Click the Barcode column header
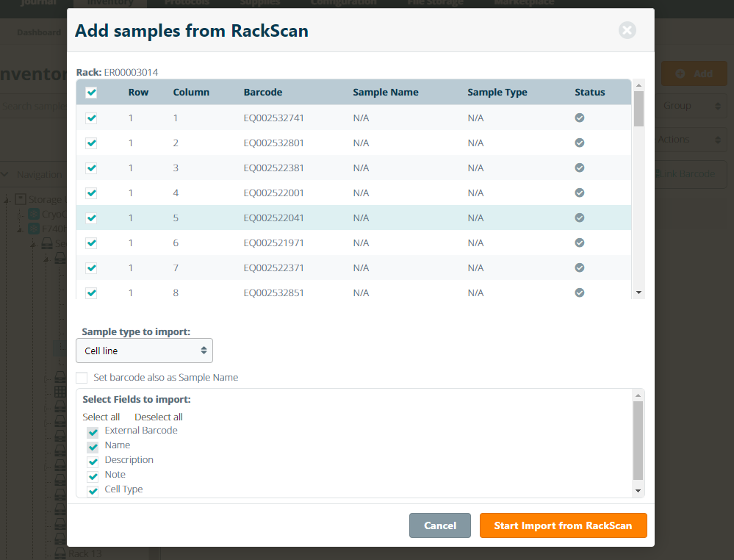This screenshot has height=560, width=734. (262, 93)
